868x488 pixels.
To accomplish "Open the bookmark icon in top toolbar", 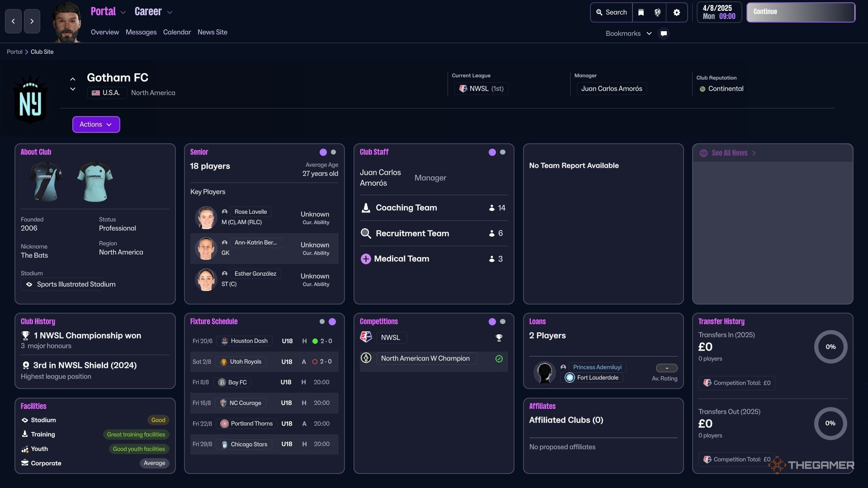I will point(641,12).
